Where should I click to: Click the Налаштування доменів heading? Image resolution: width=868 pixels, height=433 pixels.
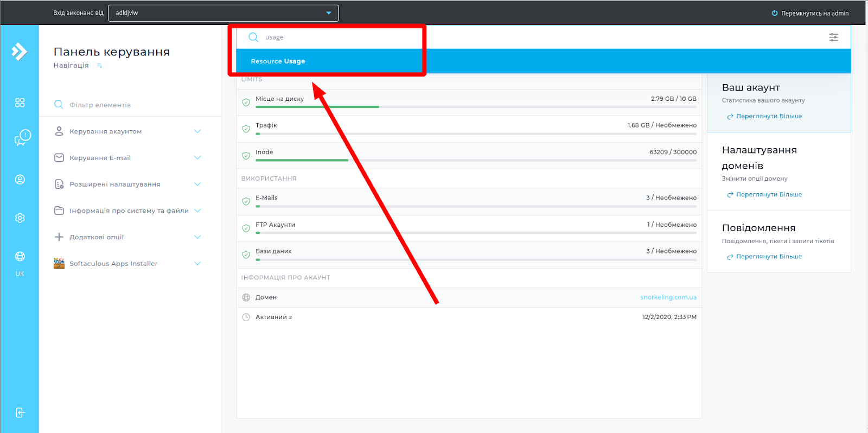759,158
